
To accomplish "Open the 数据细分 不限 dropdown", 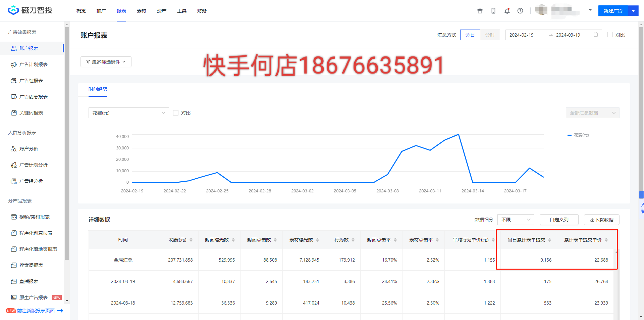I will (516, 220).
